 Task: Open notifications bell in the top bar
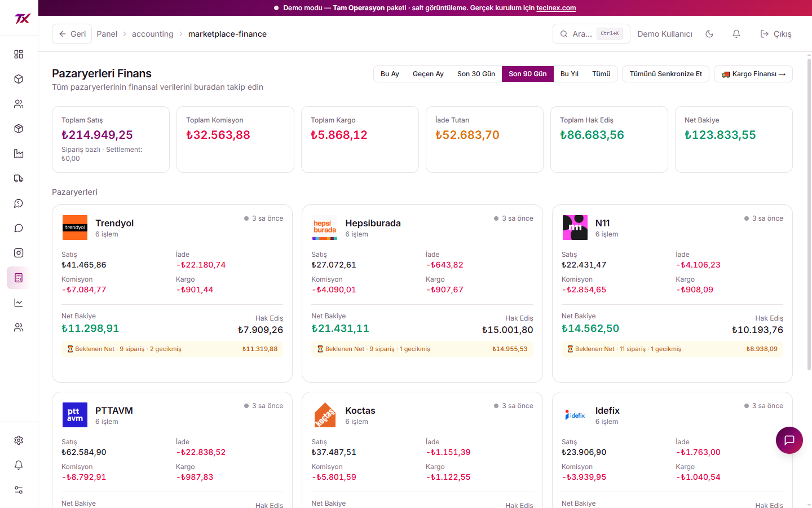(x=736, y=34)
